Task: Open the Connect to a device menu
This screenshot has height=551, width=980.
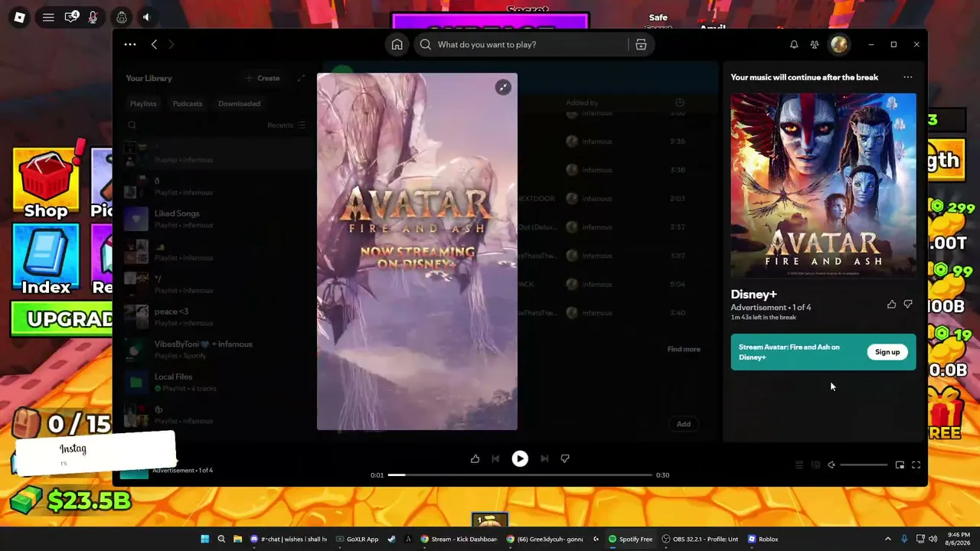Action: point(815,465)
